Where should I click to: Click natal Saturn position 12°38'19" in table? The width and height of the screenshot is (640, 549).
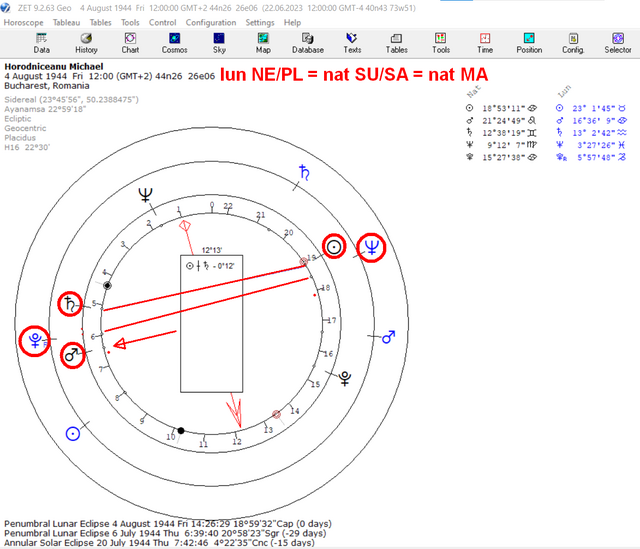pyautogui.click(x=503, y=133)
